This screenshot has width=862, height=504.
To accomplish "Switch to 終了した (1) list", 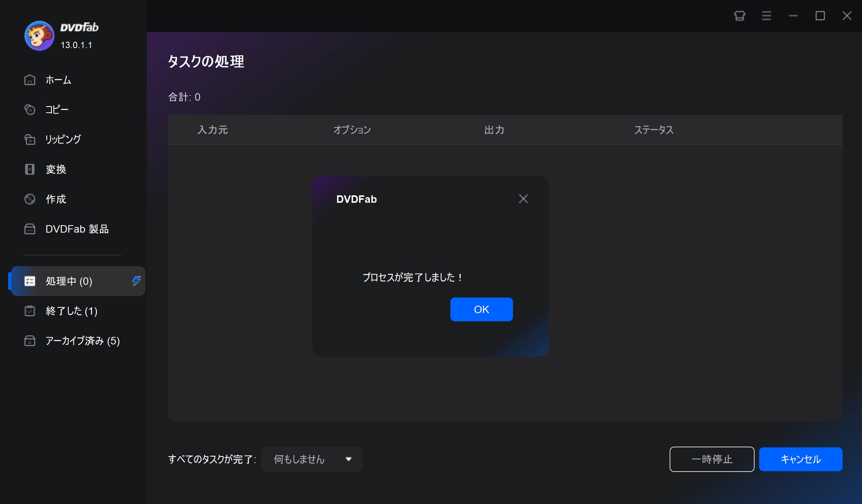I will 72,311.
